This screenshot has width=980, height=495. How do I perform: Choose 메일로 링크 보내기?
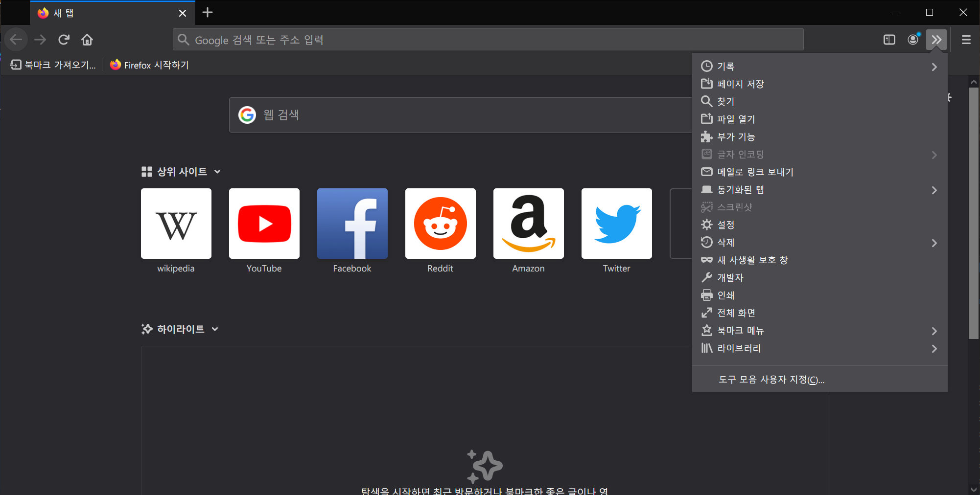click(x=820, y=172)
